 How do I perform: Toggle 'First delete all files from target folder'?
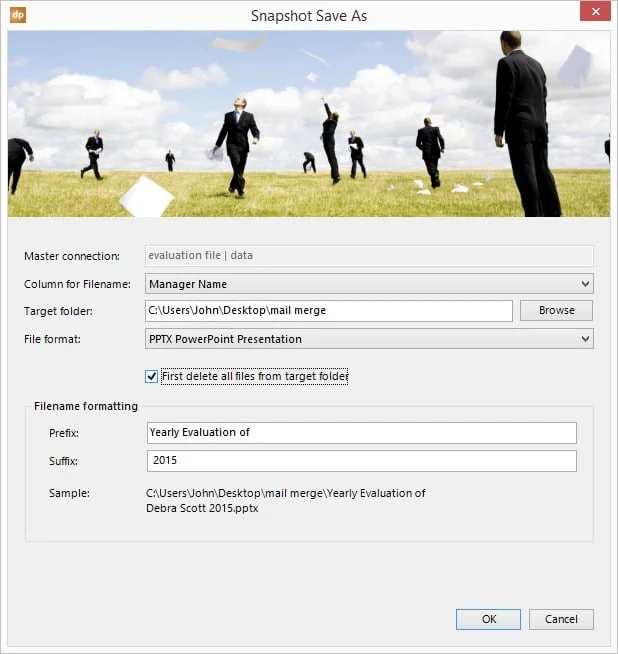click(x=152, y=376)
